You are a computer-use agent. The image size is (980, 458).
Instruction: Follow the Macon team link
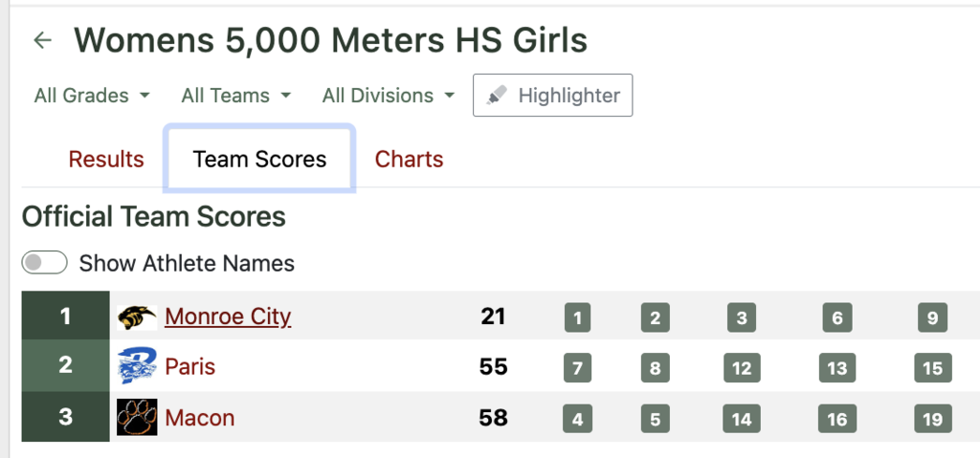199,417
